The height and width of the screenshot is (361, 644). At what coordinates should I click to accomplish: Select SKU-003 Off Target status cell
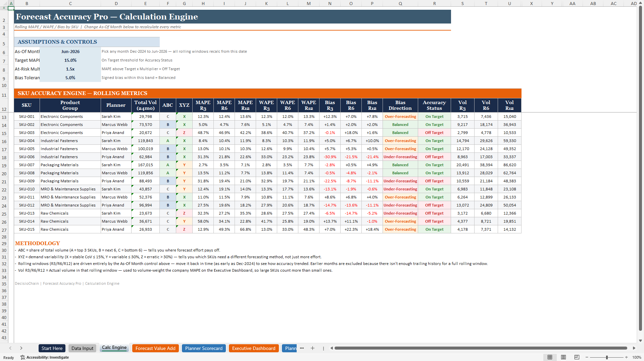434,133
